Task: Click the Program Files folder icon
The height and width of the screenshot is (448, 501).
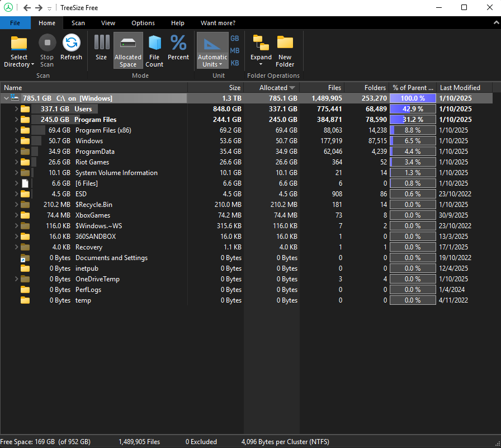Action: coord(25,120)
